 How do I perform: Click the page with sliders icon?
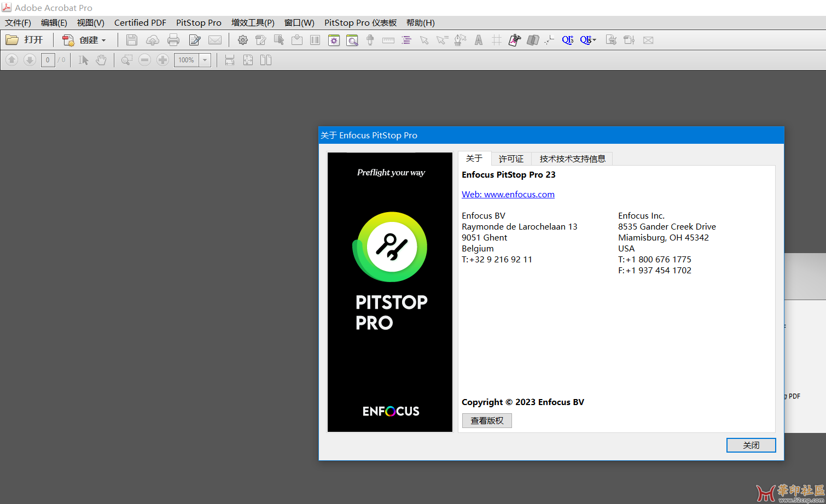(630, 40)
